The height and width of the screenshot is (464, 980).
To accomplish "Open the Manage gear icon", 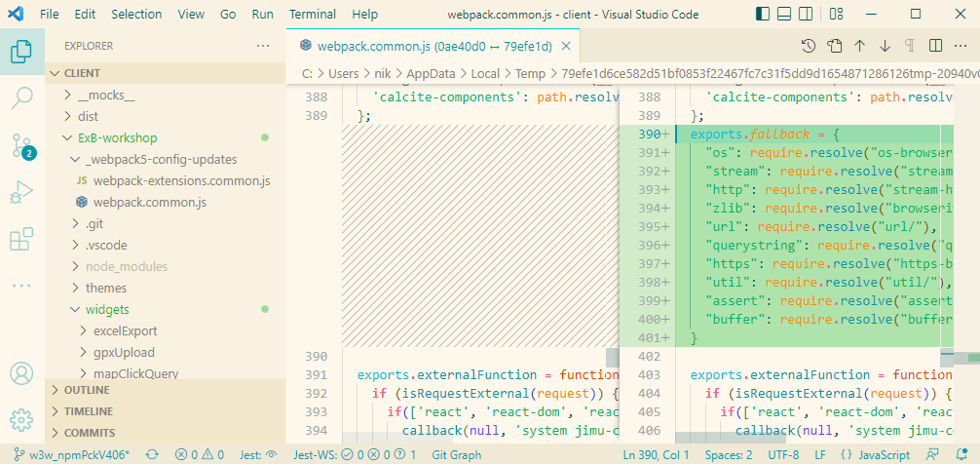I will 21,419.
